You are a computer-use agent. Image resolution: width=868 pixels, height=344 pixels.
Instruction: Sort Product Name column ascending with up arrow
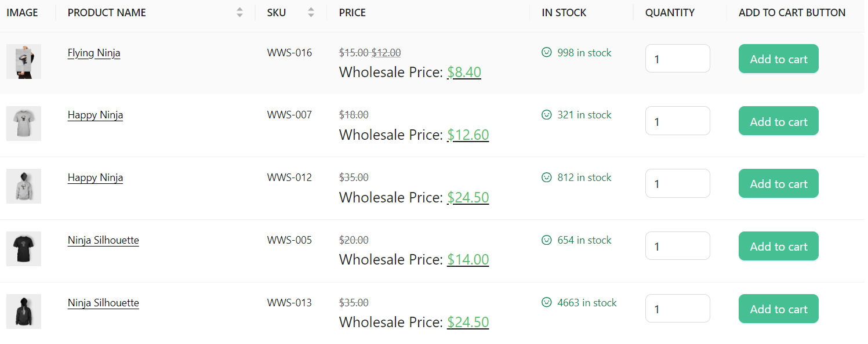click(239, 9)
